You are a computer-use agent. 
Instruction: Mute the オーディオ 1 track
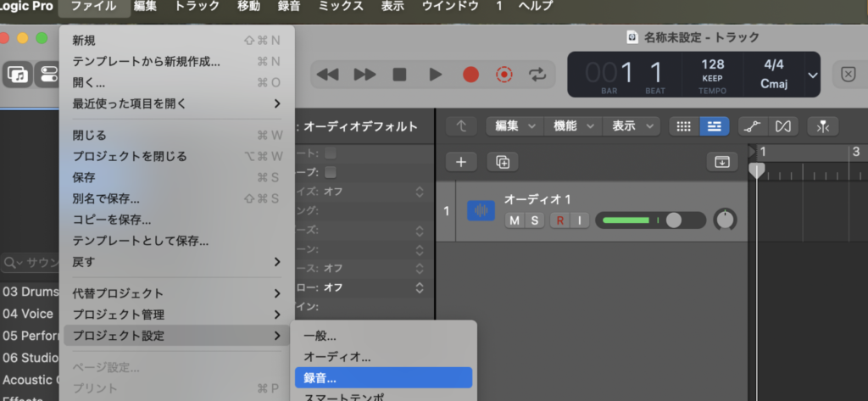[515, 220]
